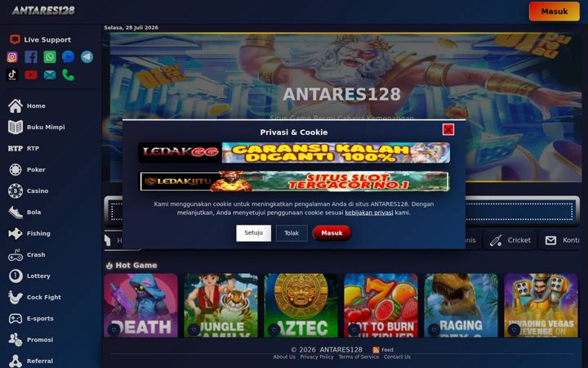Open Buku Mimpi in the sidebar

(37, 127)
